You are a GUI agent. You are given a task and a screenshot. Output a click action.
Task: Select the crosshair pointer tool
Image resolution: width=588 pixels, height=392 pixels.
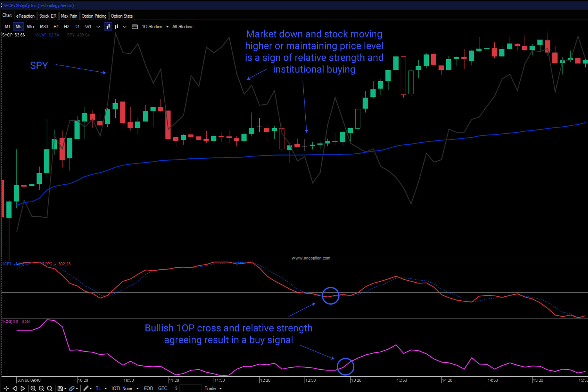point(6,388)
